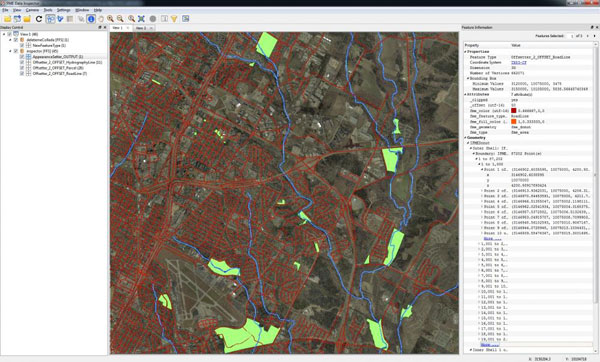Click the Refresh toolbar icon
Screen dimensions: 600x362
39,19
